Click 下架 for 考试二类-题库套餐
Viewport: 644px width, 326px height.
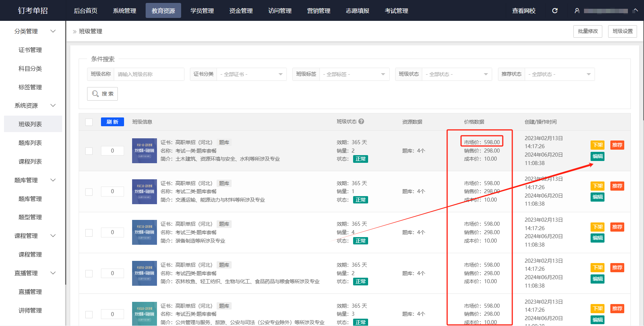598,186
